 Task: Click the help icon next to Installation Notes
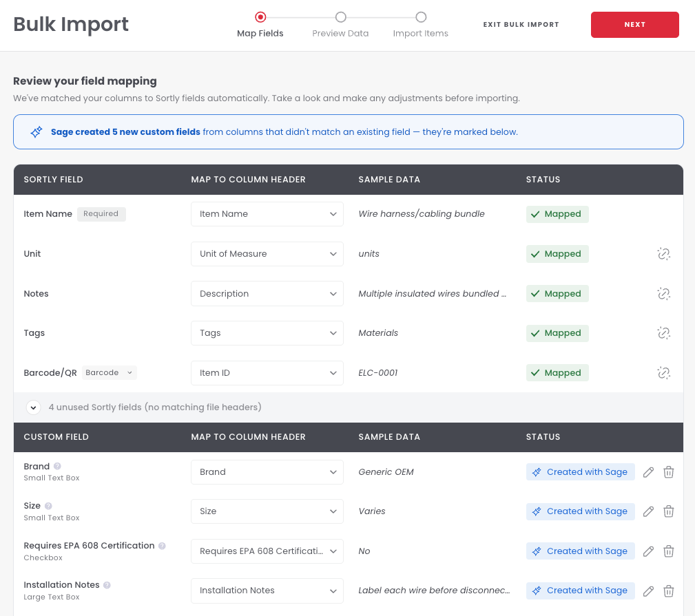(107, 585)
